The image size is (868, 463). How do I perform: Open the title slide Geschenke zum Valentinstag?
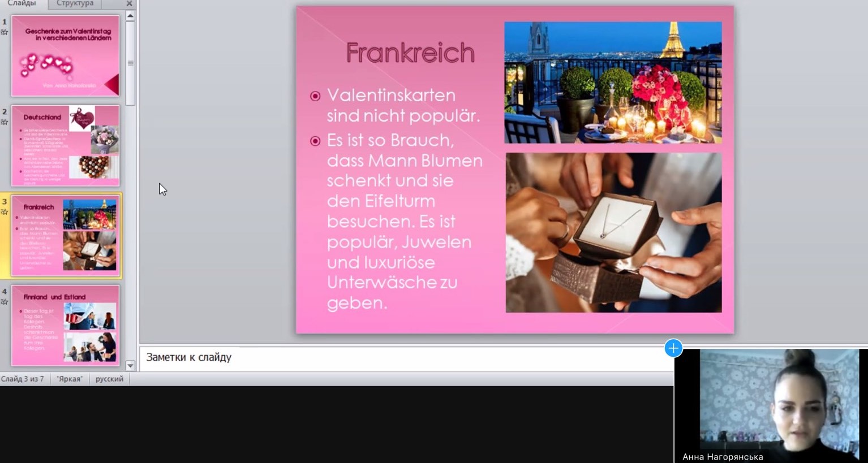point(65,55)
